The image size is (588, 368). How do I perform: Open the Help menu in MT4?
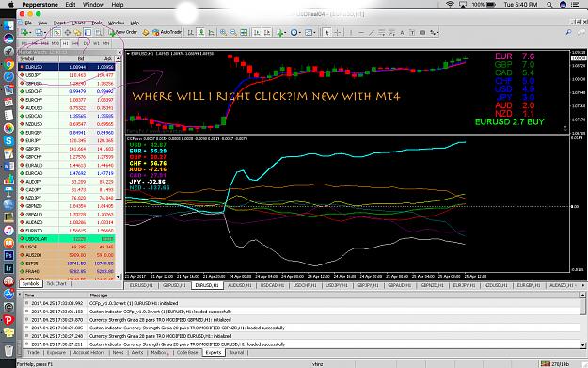click(135, 23)
